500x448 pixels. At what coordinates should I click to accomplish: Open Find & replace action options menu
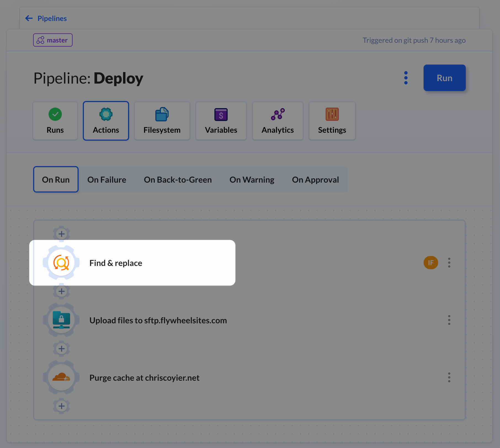(x=449, y=263)
